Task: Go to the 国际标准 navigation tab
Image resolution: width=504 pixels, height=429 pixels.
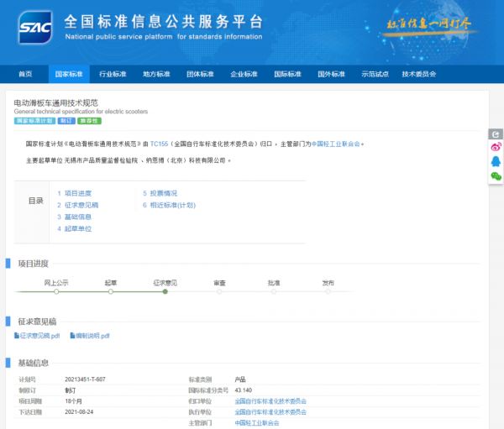Action: click(x=287, y=74)
